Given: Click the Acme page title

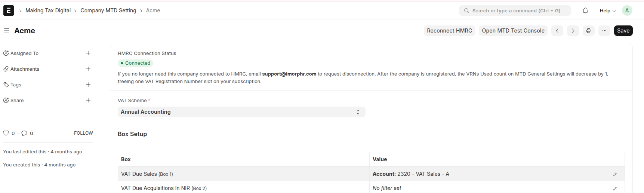Looking at the screenshot, I should click(x=25, y=31).
